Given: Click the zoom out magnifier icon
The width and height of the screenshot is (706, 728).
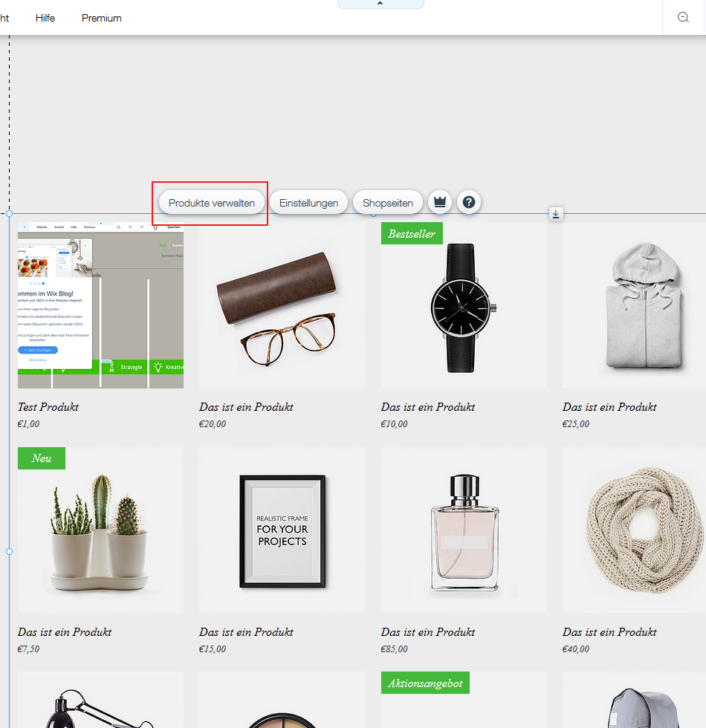Looking at the screenshot, I should pyautogui.click(x=684, y=18).
